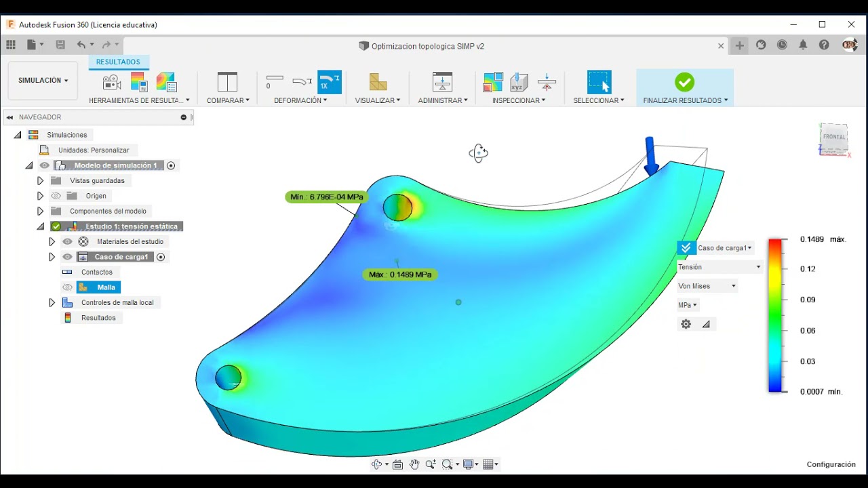Activate the Modelo de simulación 1 radio button
This screenshot has width=868, height=488.
pos(171,165)
